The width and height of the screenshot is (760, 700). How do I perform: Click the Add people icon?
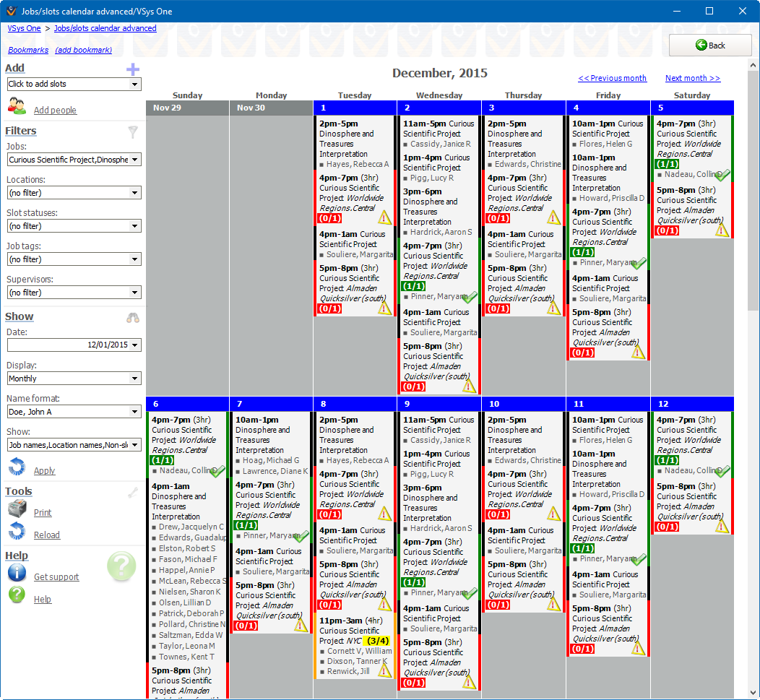(17, 106)
